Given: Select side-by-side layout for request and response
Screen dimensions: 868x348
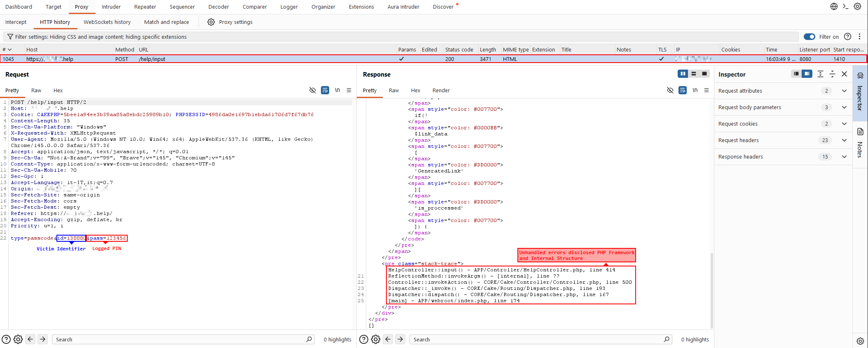Looking at the screenshot, I should (x=683, y=74).
